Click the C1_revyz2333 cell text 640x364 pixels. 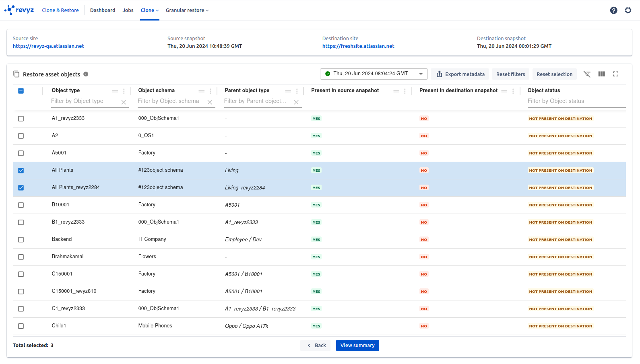click(x=68, y=308)
